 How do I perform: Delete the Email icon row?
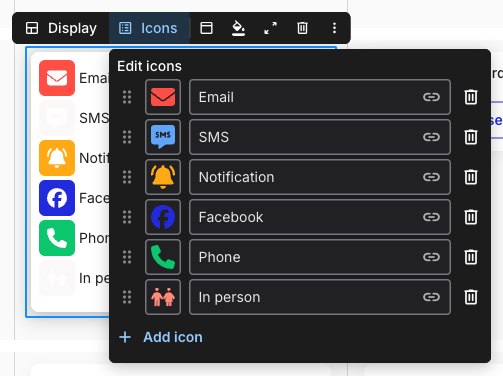click(471, 97)
